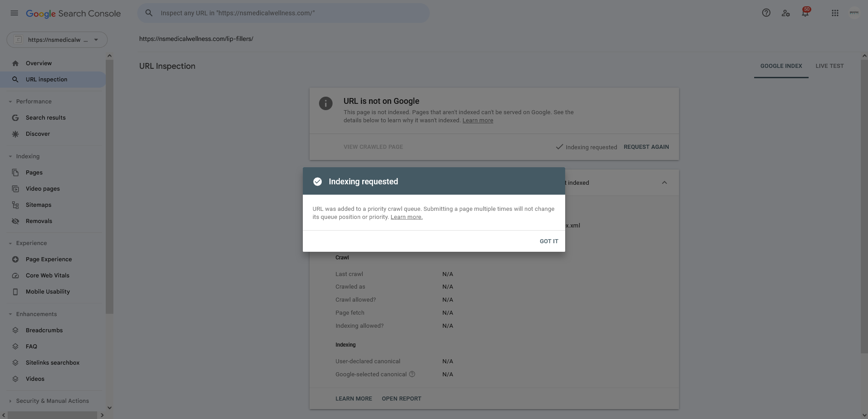Image resolution: width=868 pixels, height=419 pixels.
Task: Collapse the page indexing details chevron
Action: point(664,183)
